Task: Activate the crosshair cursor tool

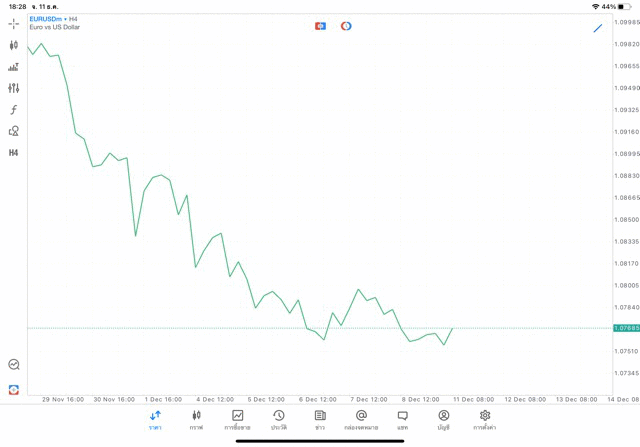Action: click(13, 23)
